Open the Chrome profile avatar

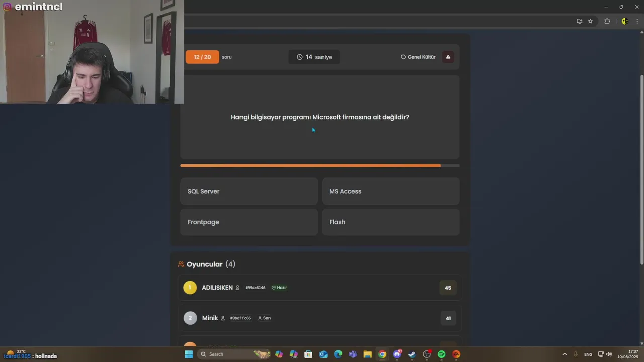[625, 21]
